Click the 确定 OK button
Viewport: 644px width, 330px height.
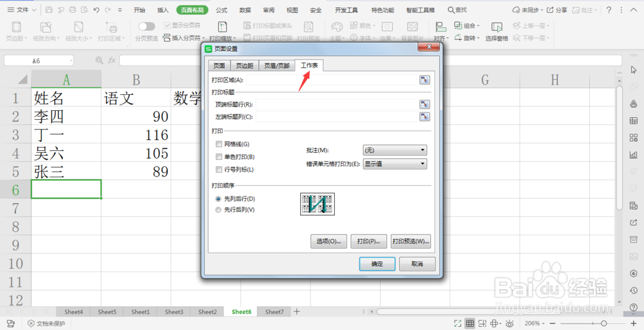point(377,264)
